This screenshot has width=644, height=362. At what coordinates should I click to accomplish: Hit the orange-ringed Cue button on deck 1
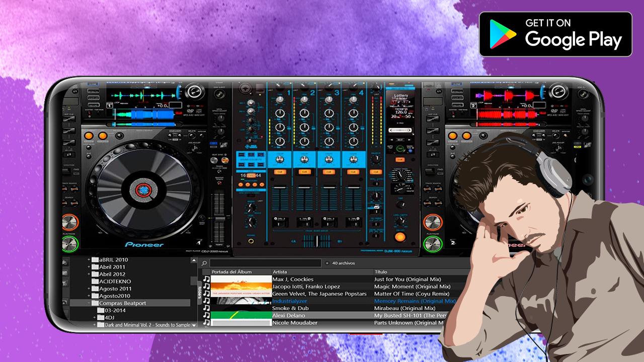tap(70, 222)
